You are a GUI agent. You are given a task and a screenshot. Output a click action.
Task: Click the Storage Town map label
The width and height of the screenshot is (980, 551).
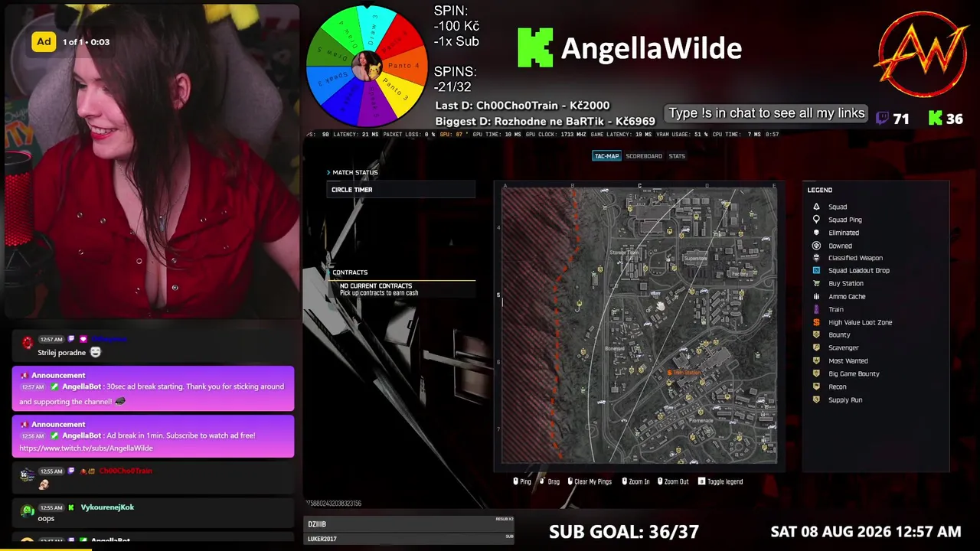tap(624, 253)
